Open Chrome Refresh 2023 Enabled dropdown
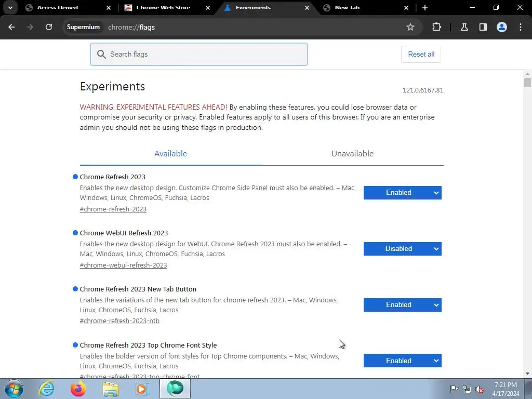The height and width of the screenshot is (399, 532). [x=403, y=193]
